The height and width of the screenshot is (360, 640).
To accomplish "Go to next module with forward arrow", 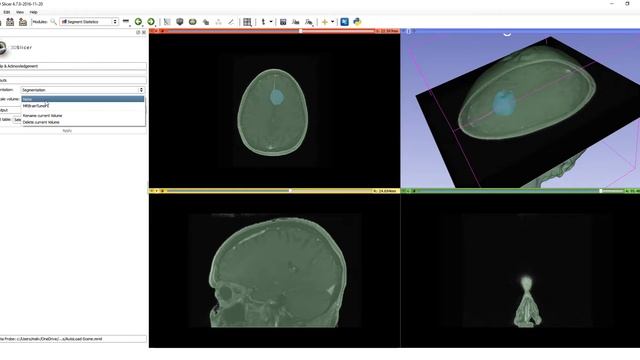I will (151, 22).
